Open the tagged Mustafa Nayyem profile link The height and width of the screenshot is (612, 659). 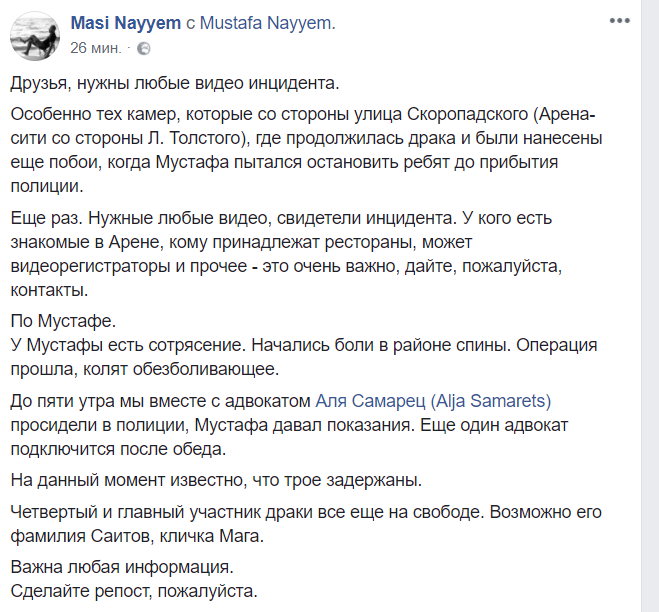(268, 22)
